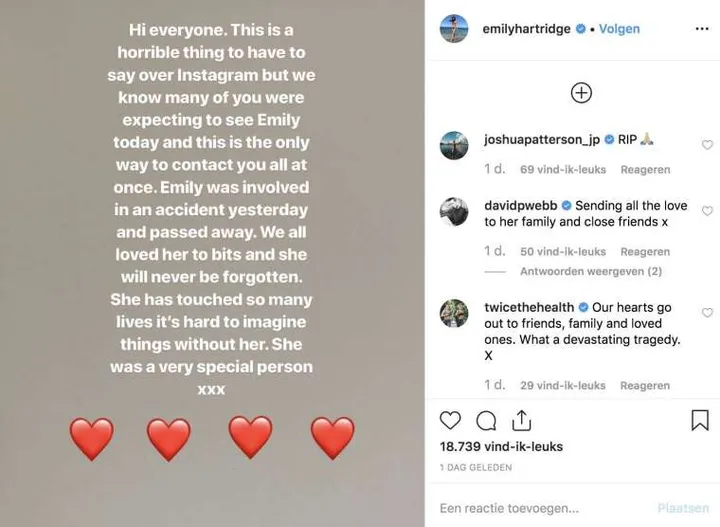
Task: Click the comment speech bubble icon
Action: (x=486, y=421)
